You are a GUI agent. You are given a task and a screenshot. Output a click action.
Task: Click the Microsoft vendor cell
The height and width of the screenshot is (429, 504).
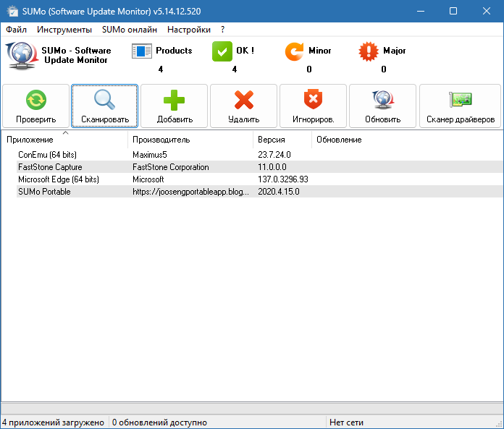click(148, 179)
